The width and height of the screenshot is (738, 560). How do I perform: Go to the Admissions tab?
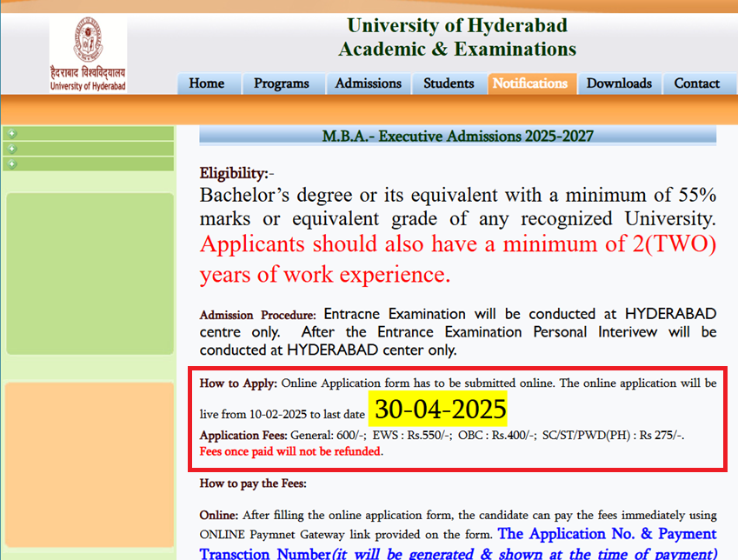tap(368, 83)
